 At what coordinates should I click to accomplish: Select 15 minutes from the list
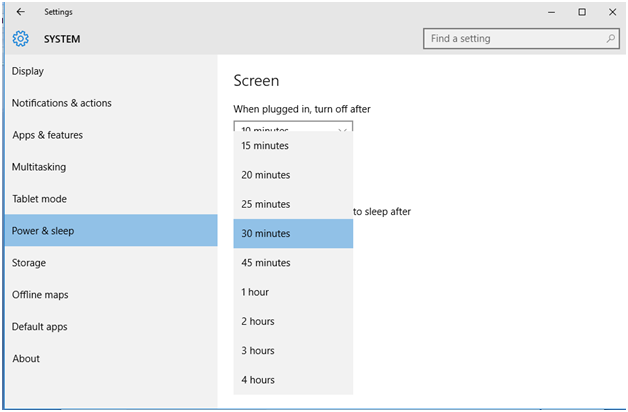(x=292, y=146)
